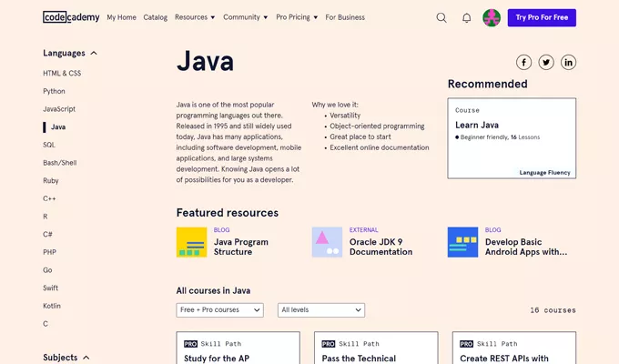Select C in the Languages list
Viewport: 619px width, 364px height.
[x=46, y=324]
